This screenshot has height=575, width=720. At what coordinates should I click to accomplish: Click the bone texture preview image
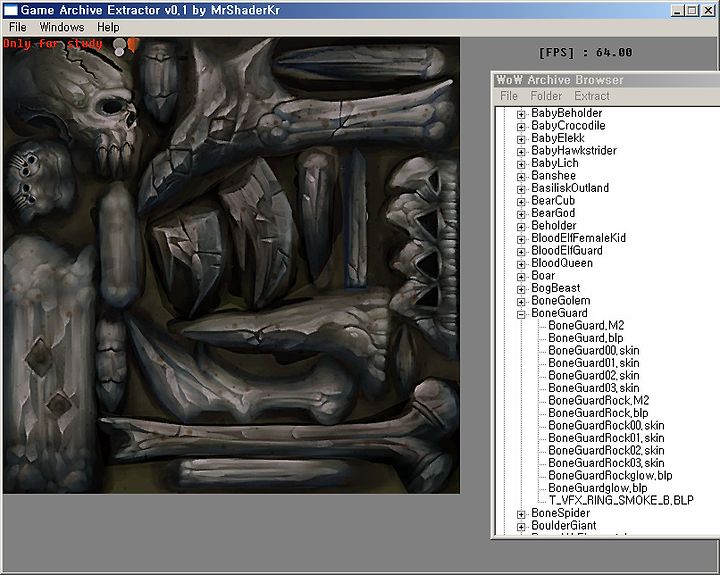(231, 265)
